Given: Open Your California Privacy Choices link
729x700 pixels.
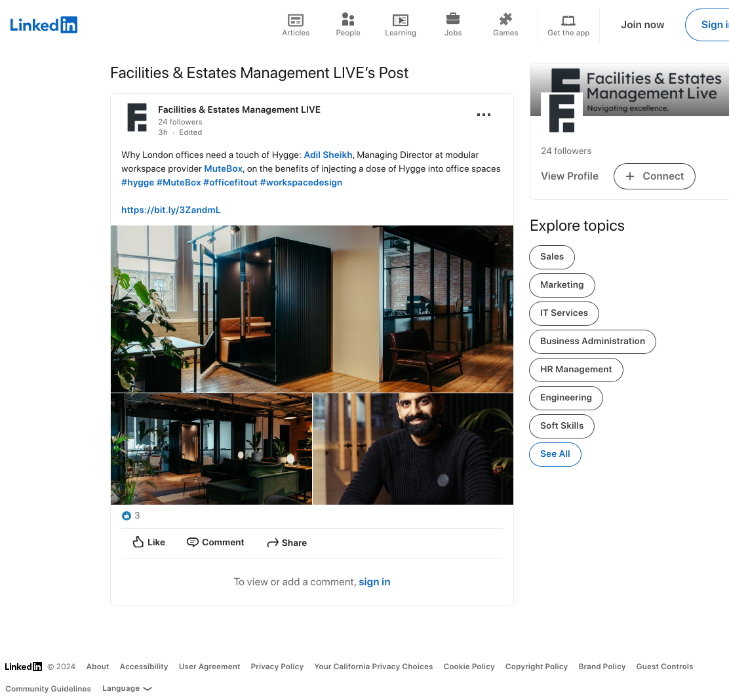Looking at the screenshot, I should click(x=373, y=667).
